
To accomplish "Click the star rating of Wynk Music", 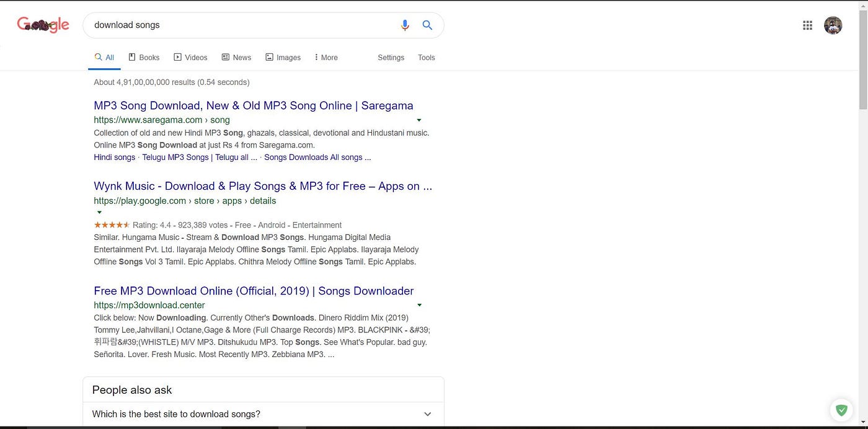I will coord(112,225).
